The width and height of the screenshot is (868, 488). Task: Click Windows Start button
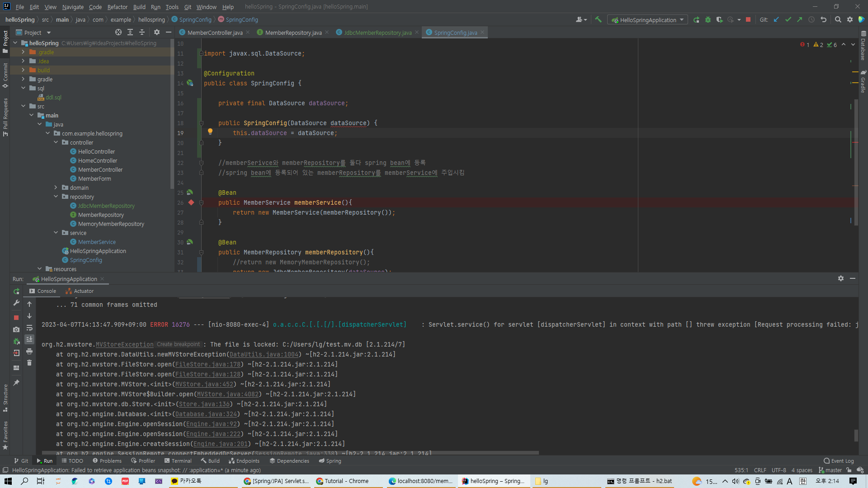coord(8,481)
